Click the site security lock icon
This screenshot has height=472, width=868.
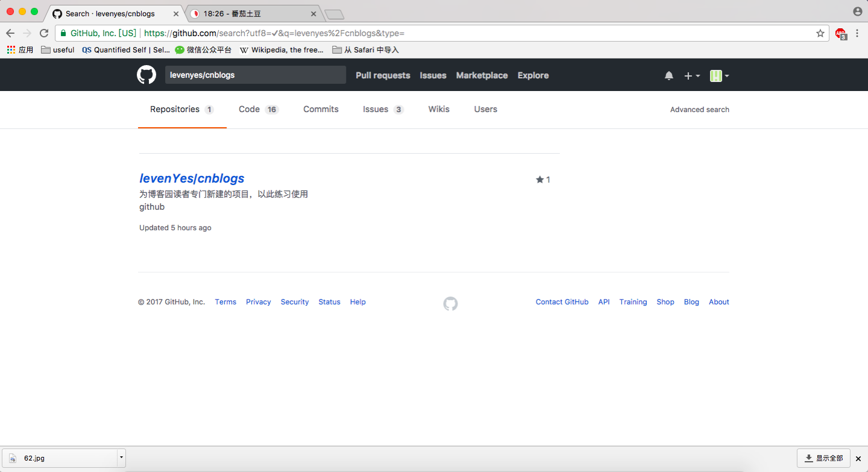click(x=63, y=33)
